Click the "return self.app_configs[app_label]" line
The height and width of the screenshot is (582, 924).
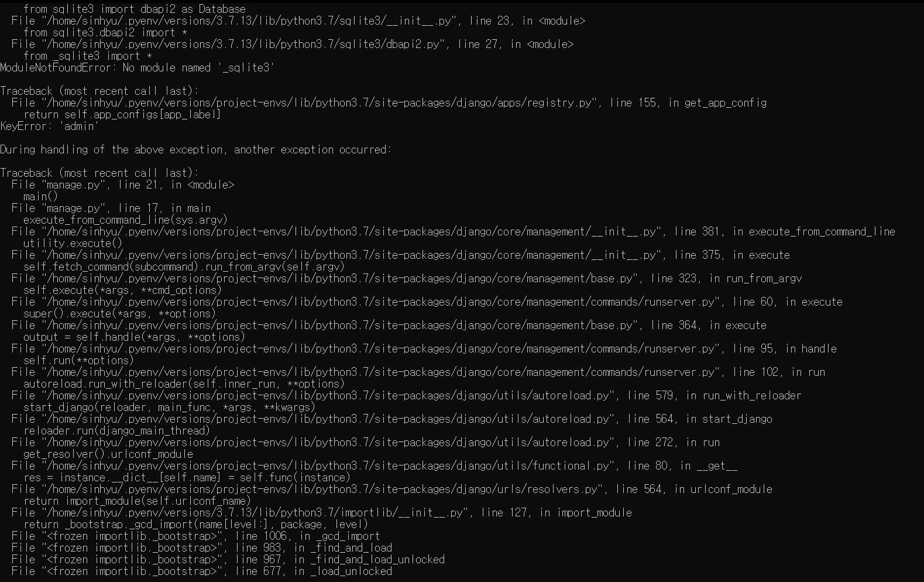[122, 115]
